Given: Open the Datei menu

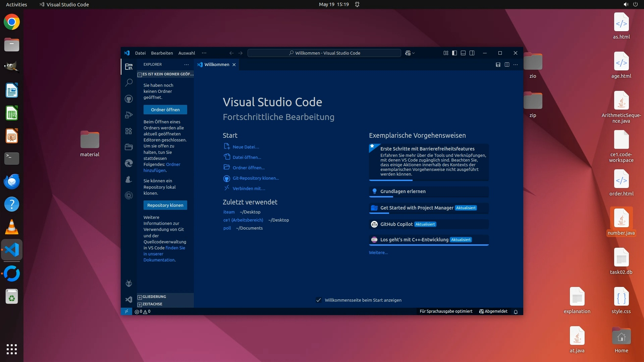Looking at the screenshot, I should click(x=140, y=53).
